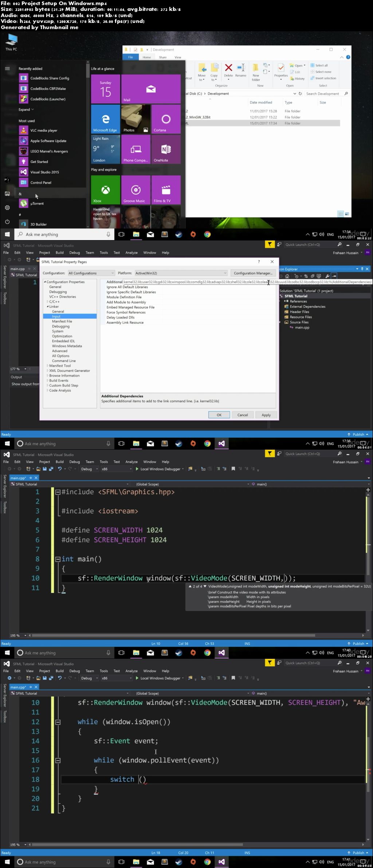Screen dimensions: 373x868
Task: Open the Xbox tile in Start menu
Action: coord(105,190)
